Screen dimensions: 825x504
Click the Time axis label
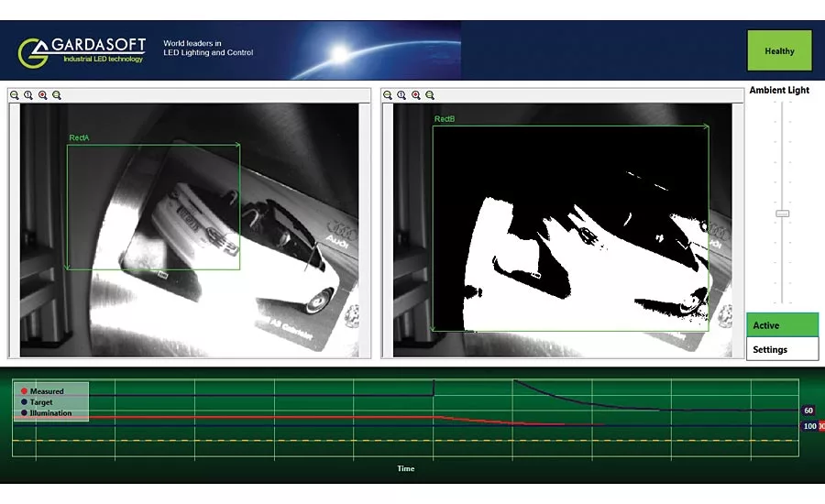tap(406, 468)
